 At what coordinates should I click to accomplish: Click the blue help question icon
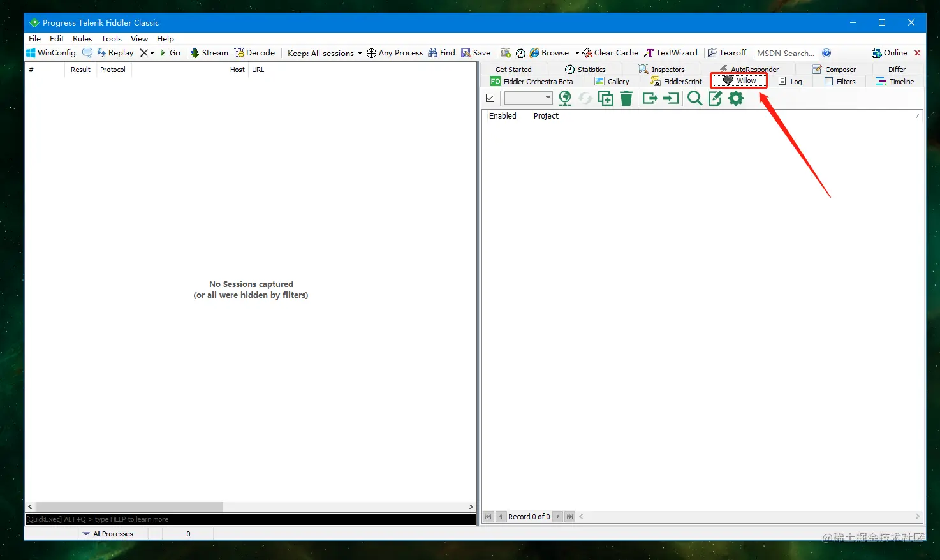pyautogui.click(x=826, y=53)
